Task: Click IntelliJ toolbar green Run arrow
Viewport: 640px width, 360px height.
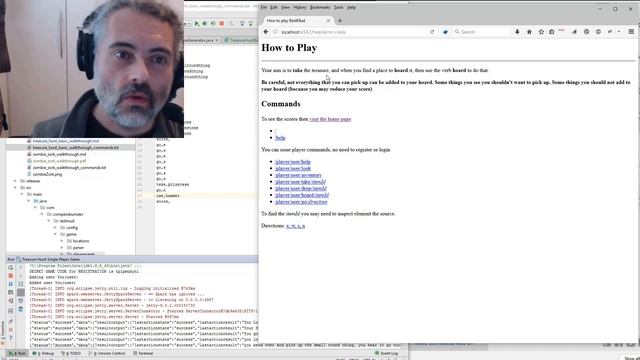Action: pos(197,24)
